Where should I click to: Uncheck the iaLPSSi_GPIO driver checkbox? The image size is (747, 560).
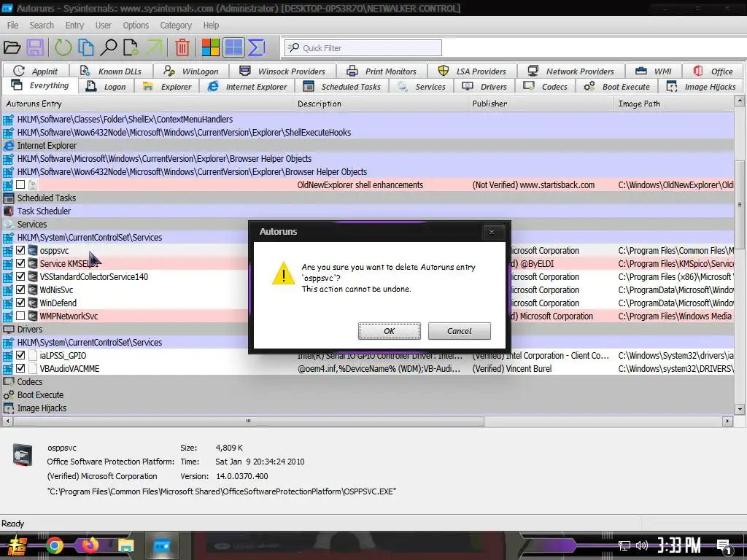[20, 355]
